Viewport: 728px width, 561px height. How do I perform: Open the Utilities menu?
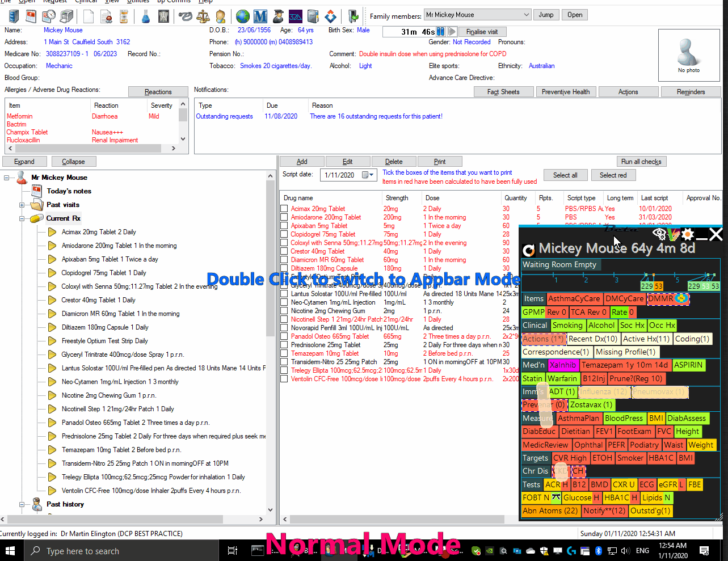pos(138,1)
